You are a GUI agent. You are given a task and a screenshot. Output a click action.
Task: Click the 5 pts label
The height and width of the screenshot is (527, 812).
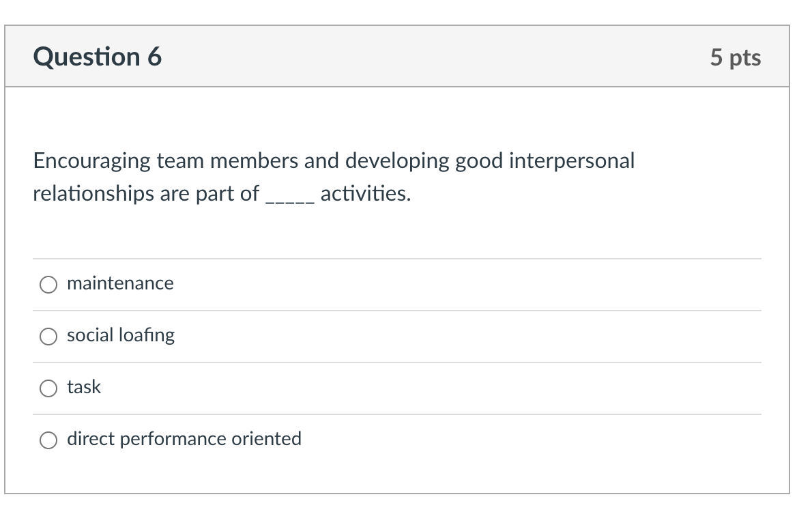[x=736, y=58]
